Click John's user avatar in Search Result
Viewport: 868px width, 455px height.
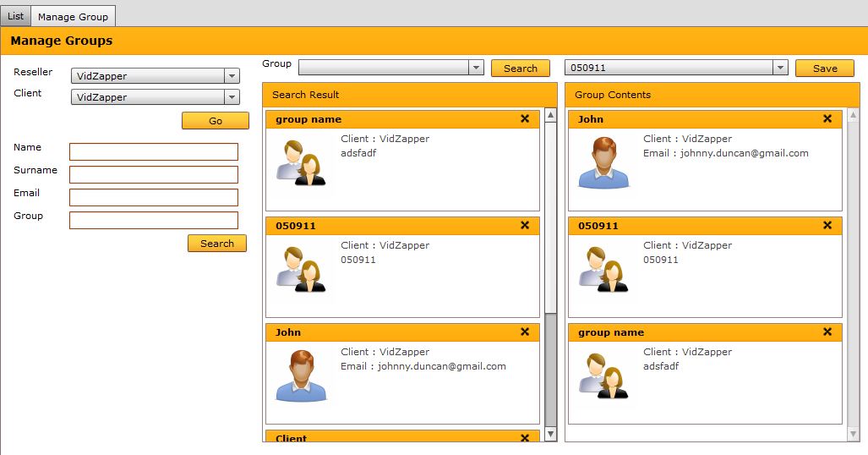tap(301, 376)
